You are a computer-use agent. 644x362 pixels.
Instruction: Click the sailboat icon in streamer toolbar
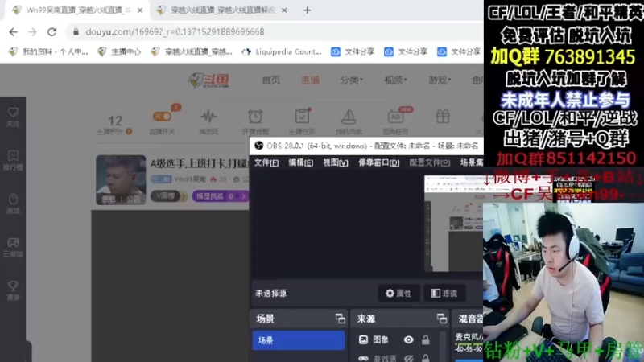tap(349, 117)
